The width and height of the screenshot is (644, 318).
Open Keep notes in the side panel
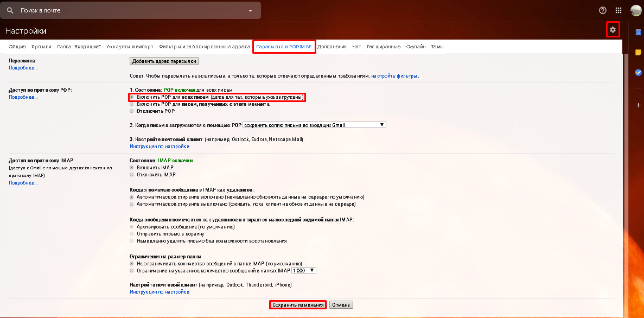638,52
